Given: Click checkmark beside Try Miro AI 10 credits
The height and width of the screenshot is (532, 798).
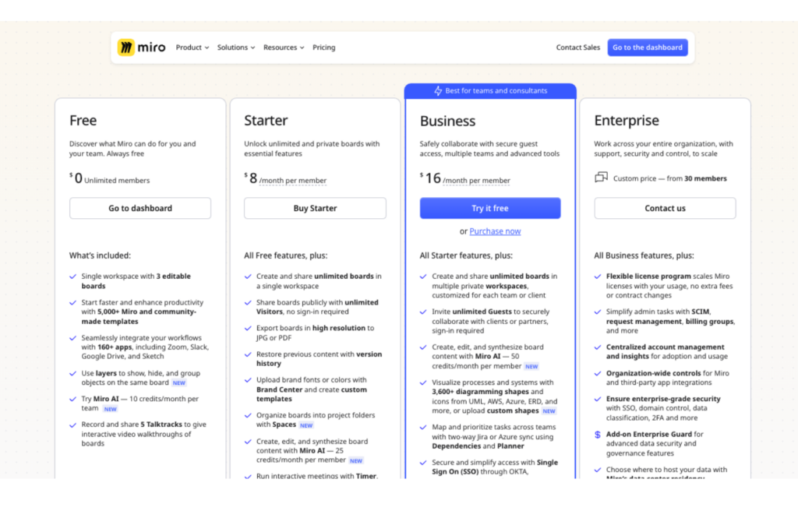Looking at the screenshot, I should click(72, 400).
